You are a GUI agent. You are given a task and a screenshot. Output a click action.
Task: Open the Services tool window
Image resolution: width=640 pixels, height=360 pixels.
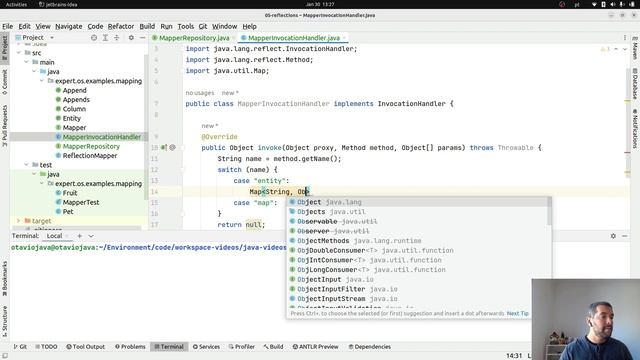click(206, 347)
